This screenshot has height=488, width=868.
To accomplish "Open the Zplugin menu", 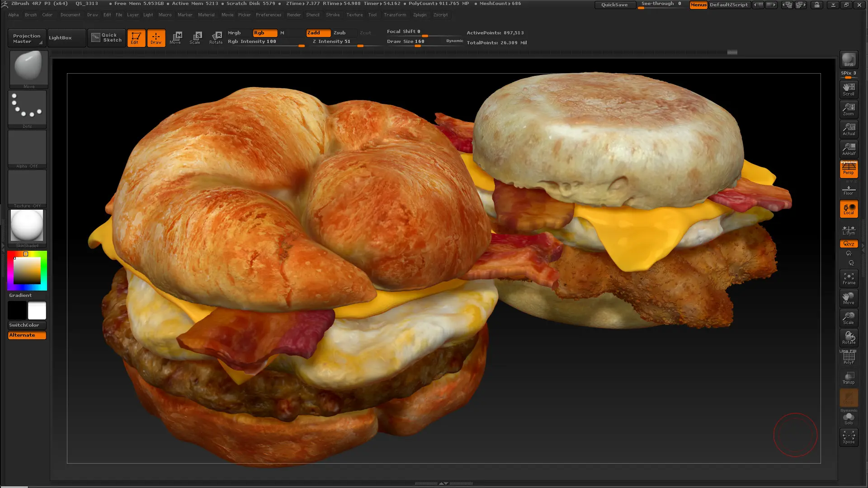I will click(420, 15).
